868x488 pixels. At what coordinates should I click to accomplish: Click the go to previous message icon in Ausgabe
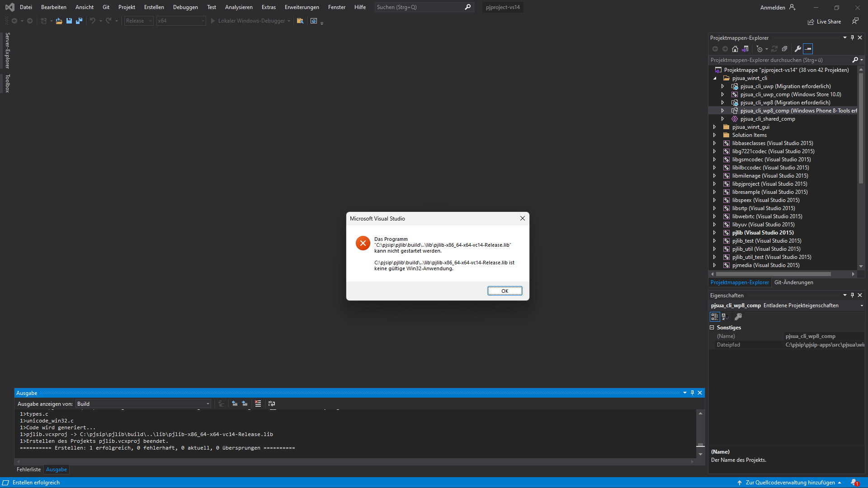(x=235, y=404)
